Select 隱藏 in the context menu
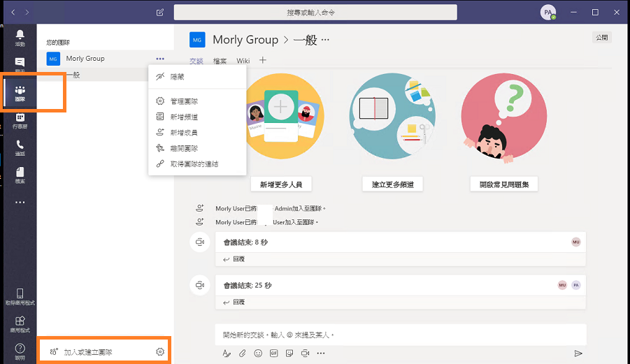 coord(197,77)
